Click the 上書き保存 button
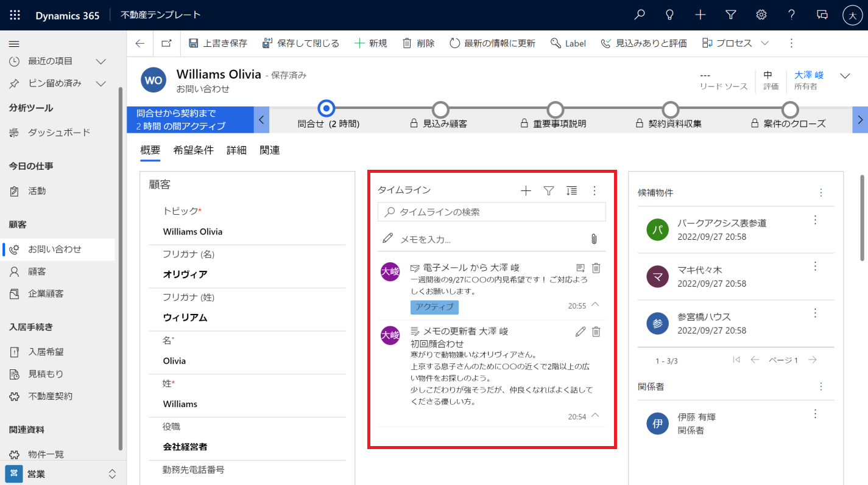 218,43
